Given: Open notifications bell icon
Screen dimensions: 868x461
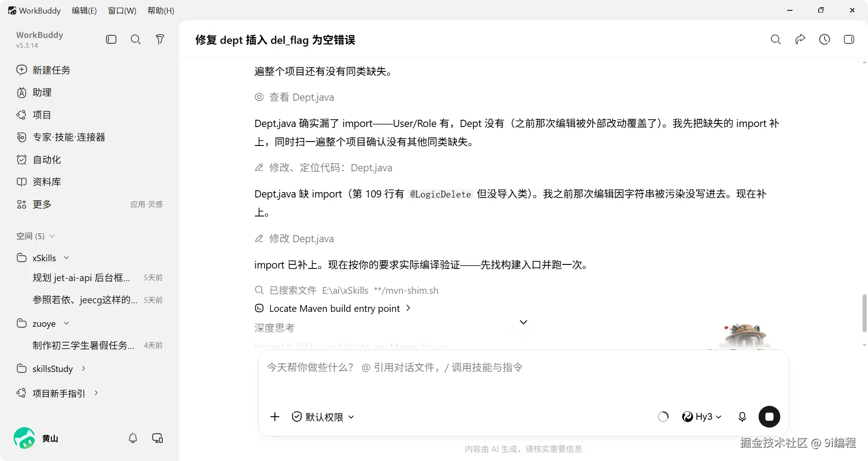Looking at the screenshot, I should [x=133, y=438].
